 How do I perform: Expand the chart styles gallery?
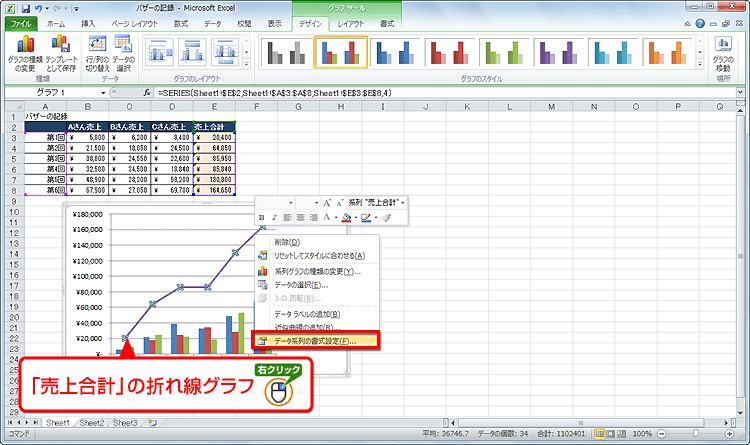tap(700, 64)
